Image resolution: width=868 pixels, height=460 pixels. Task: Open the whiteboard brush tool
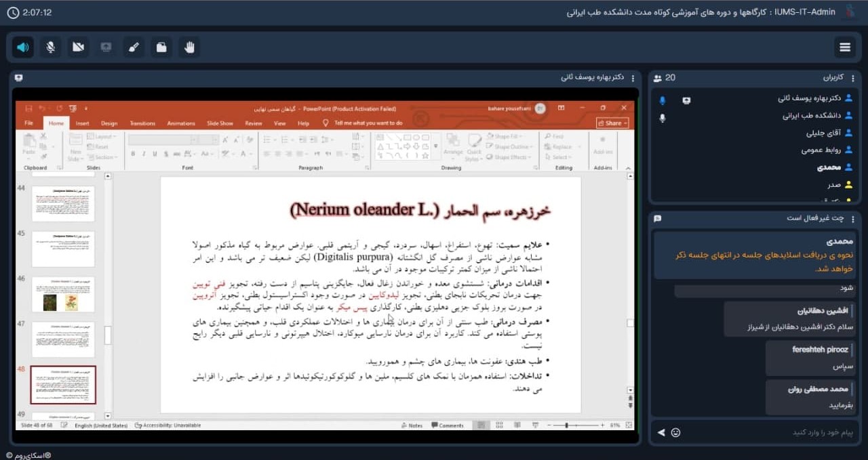click(x=134, y=47)
